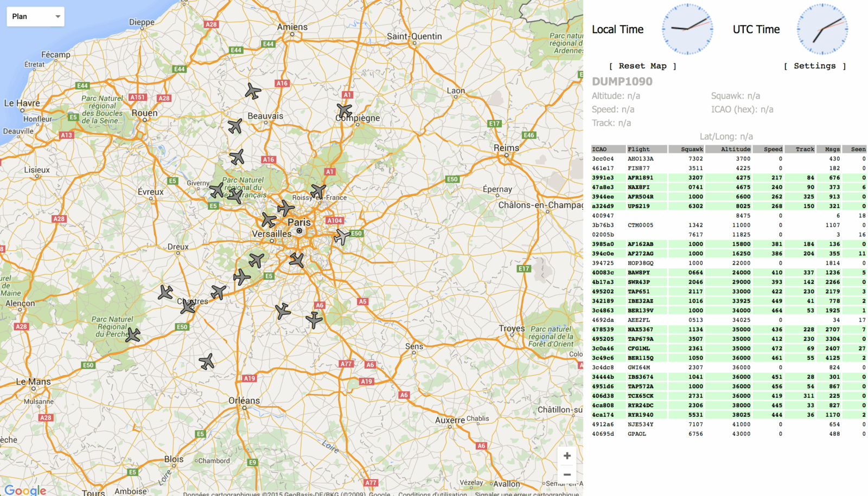The height and width of the screenshot is (496, 868).
Task: Select flight BAW8PY row
Action: (729, 273)
